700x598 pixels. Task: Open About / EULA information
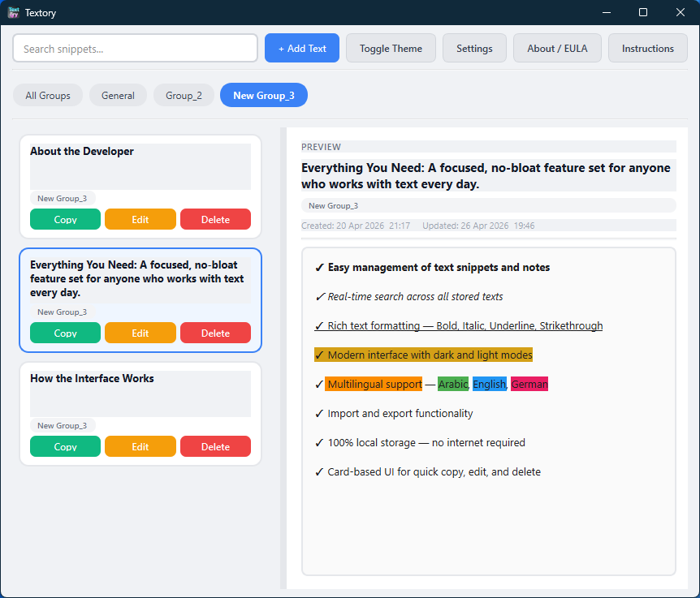[557, 48]
